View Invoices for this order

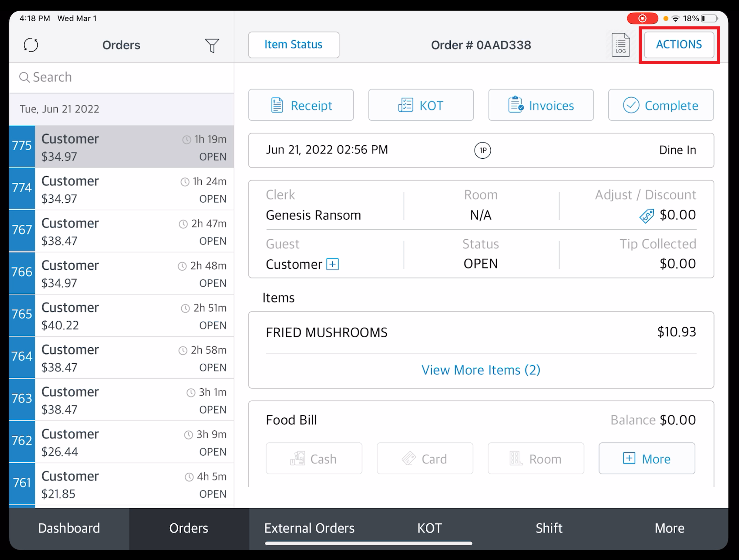click(541, 105)
